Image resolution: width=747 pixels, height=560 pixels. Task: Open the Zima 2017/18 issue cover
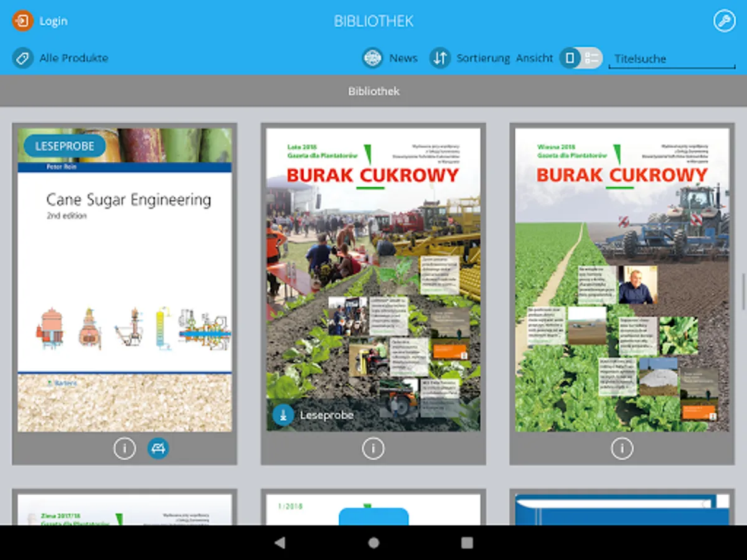click(125, 510)
